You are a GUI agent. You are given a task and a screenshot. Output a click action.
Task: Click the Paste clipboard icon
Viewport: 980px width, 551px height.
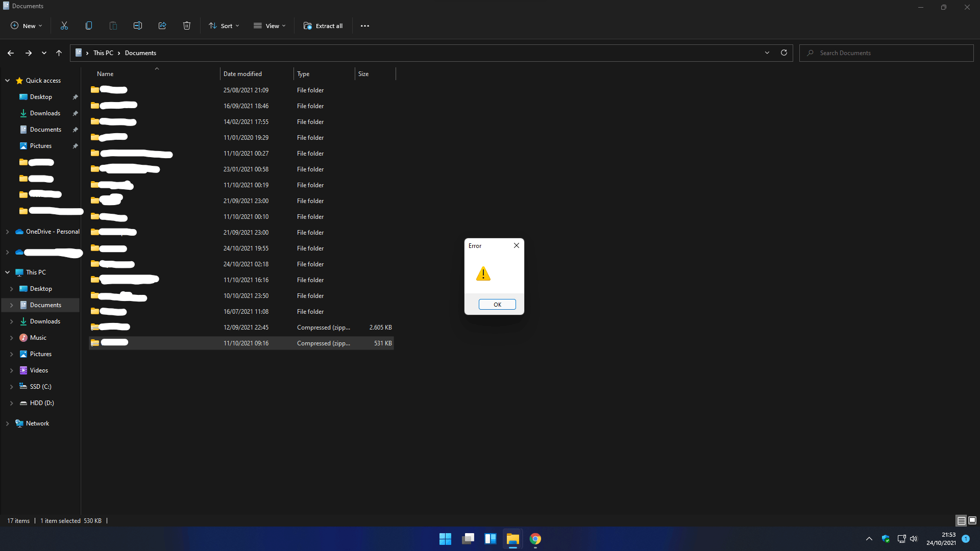tap(113, 26)
